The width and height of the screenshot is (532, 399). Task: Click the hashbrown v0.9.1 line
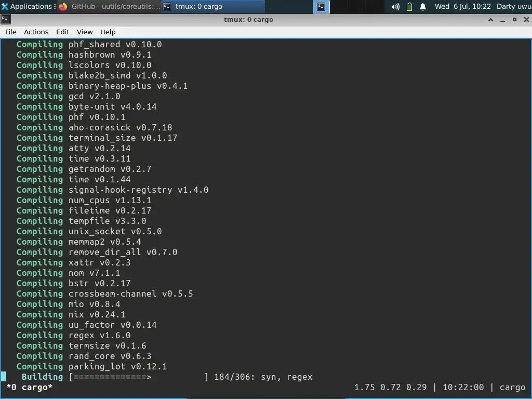pos(84,55)
